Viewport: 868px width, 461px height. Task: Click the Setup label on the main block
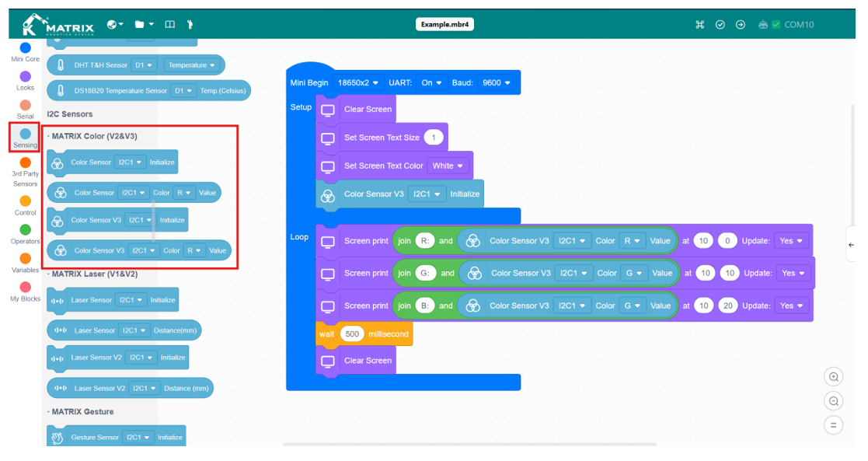(301, 107)
